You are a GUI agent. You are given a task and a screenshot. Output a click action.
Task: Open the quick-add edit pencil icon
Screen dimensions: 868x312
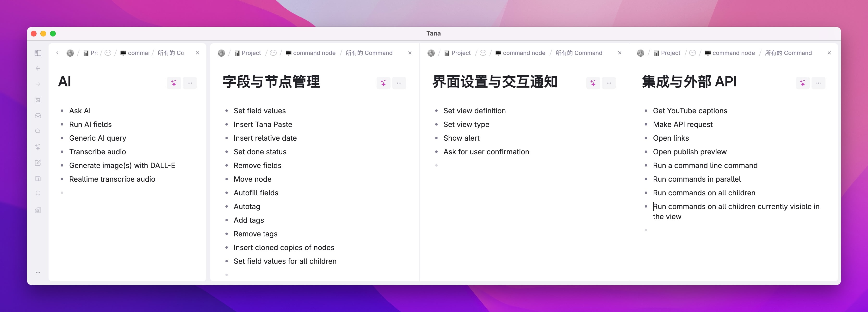(x=38, y=163)
